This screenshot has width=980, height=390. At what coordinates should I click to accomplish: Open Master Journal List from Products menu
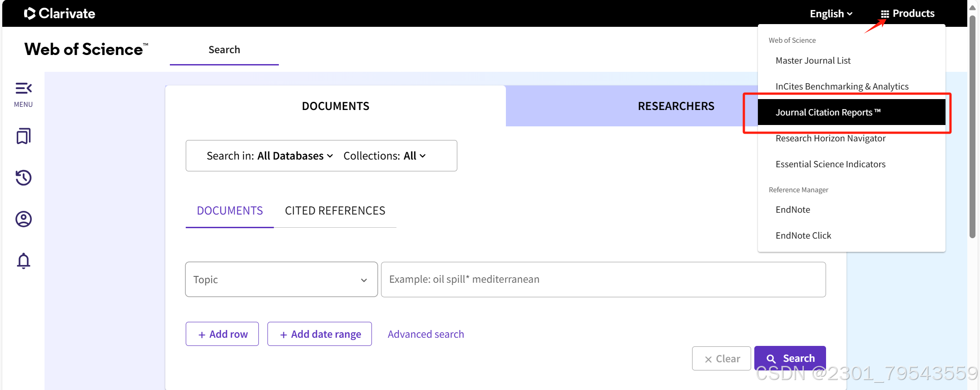point(851,60)
